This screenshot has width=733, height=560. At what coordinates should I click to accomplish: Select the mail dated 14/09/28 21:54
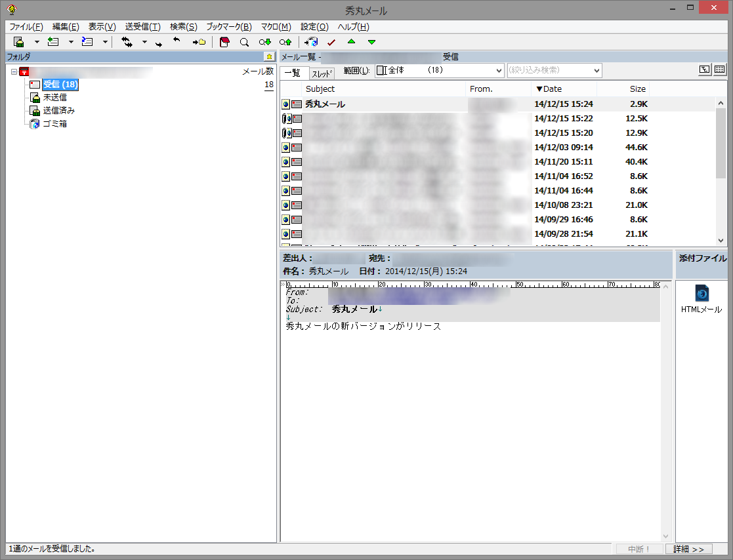click(497, 234)
